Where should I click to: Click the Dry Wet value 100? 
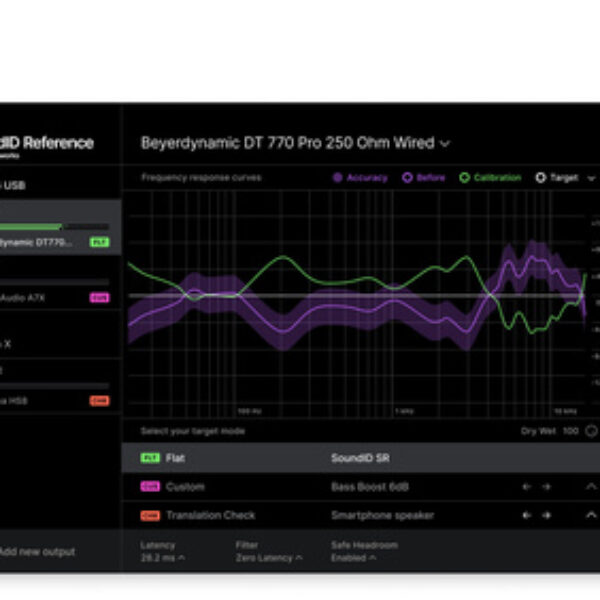click(571, 431)
